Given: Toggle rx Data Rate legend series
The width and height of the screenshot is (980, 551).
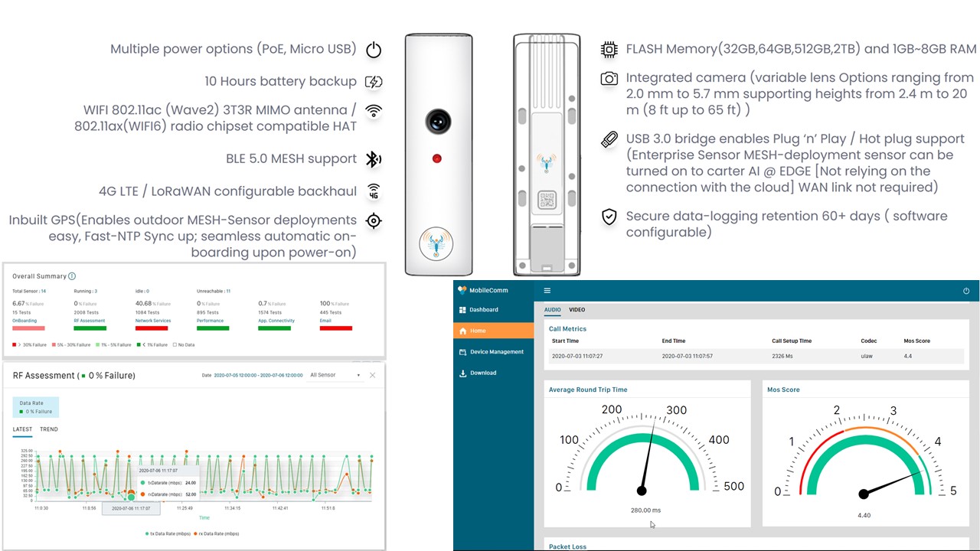Looking at the screenshot, I should point(219,533).
